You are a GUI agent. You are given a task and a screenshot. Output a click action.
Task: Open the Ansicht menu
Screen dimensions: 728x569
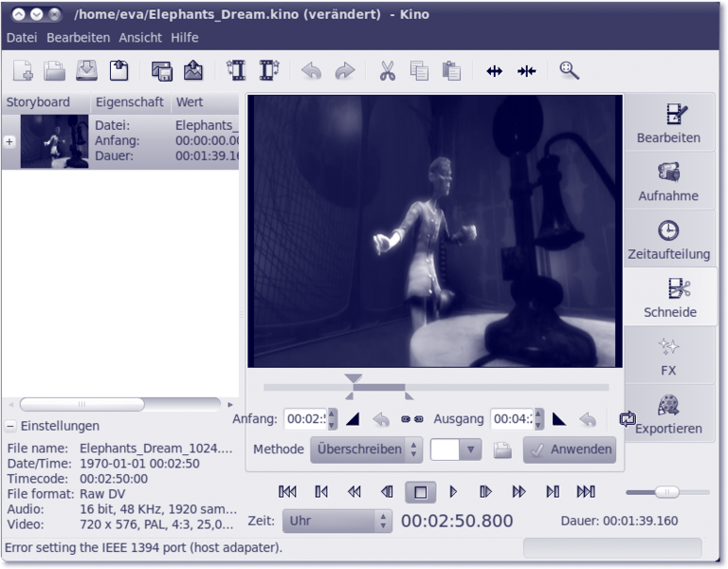tap(140, 38)
